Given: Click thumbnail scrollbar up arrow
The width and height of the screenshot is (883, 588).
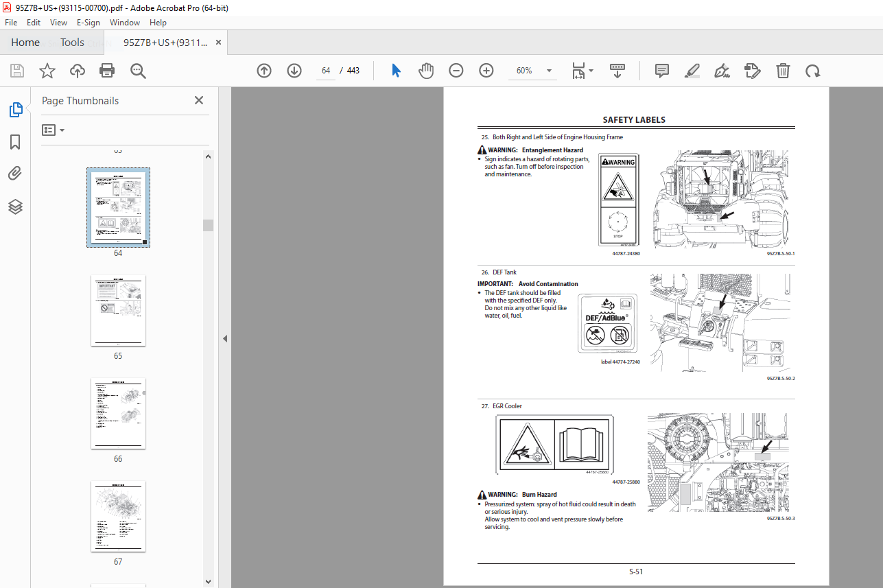Looking at the screenshot, I should point(208,157).
